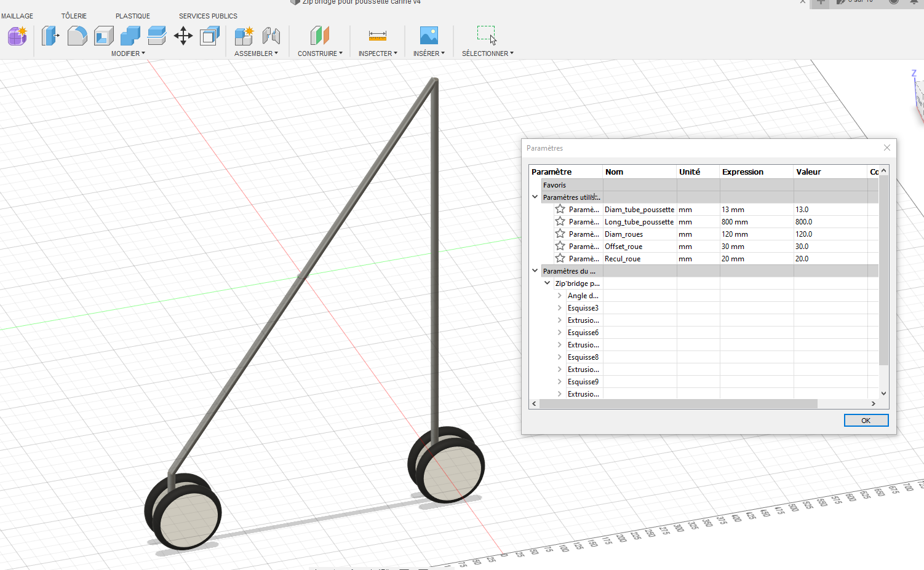Click the horizontal scrollbar thumb in Paramètres
Screen dimensions: 924x570
click(x=678, y=403)
